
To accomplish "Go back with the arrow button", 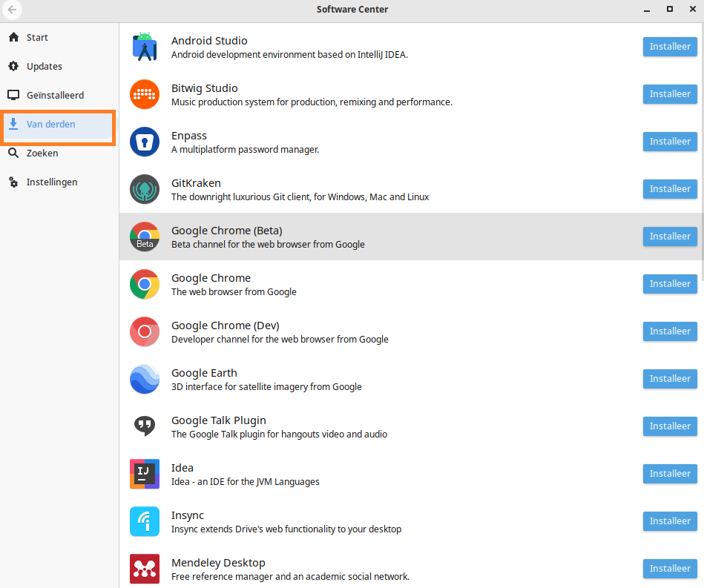I will tap(12, 10).
